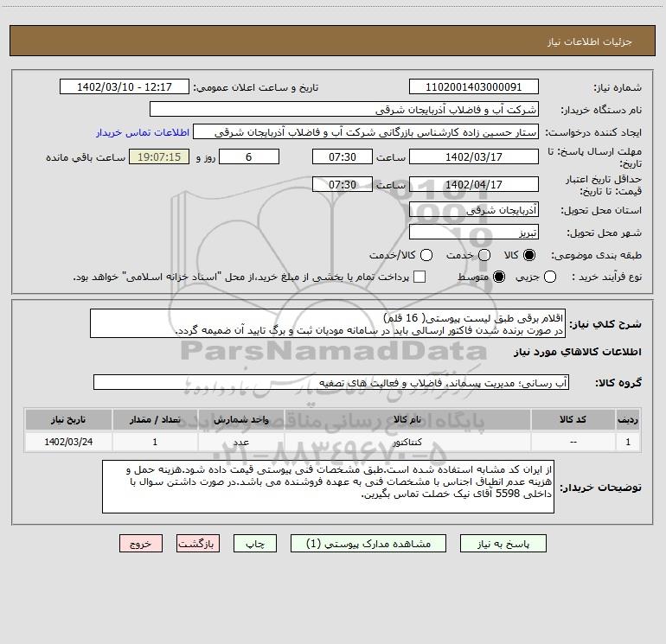The image size is (666, 644).
Task: Click the 'کنتاکتور' item name cell
Action: point(407,442)
